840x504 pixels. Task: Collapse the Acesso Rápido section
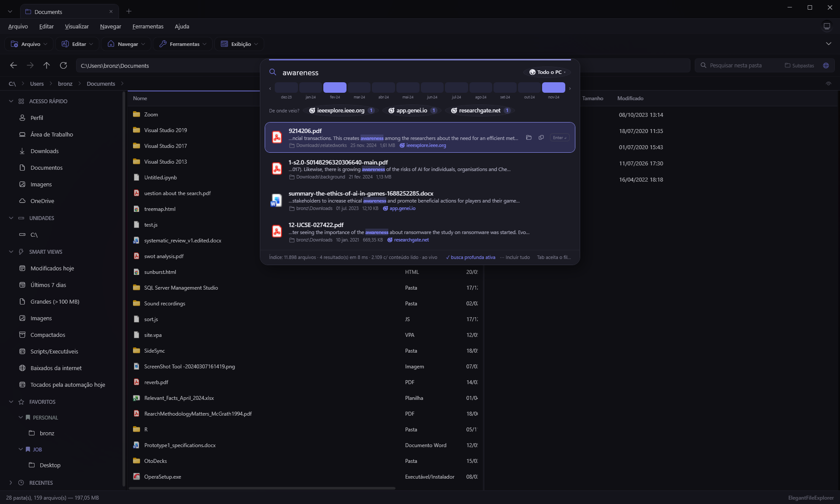click(x=11, y=101)
